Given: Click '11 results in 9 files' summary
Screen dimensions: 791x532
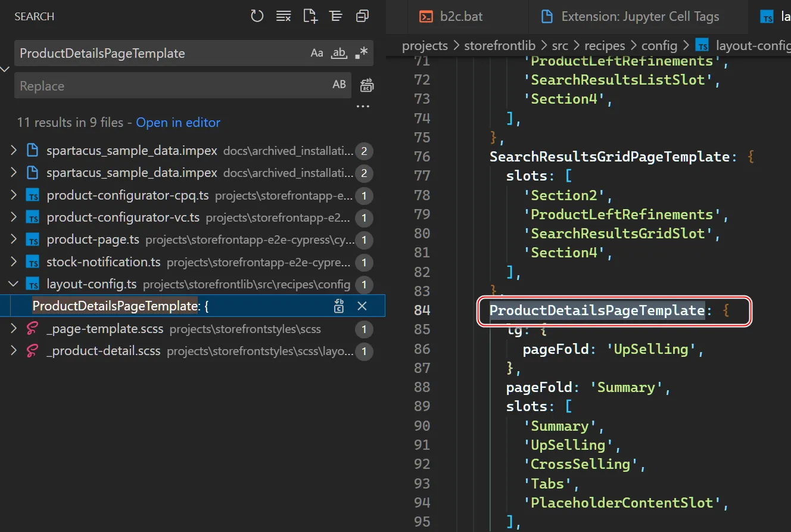Looking at the screenshot, I should point(70,123).
